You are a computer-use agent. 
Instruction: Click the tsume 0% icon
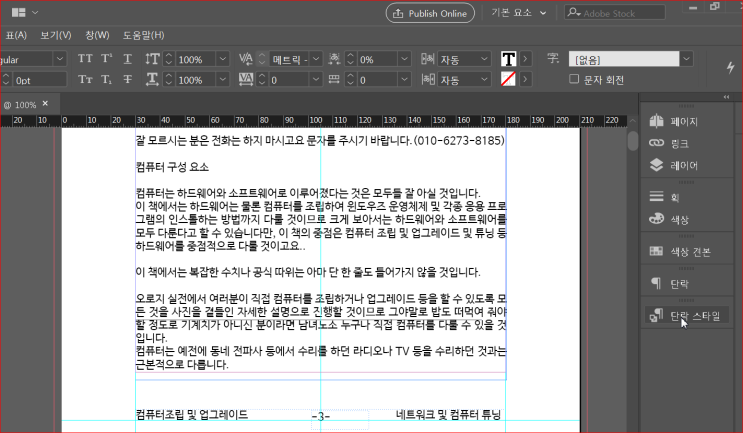[335, 59]
